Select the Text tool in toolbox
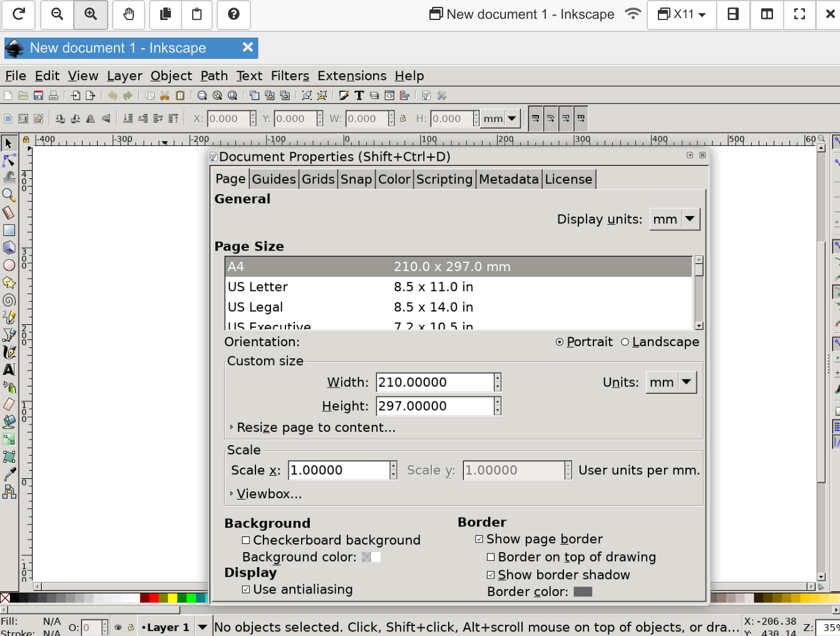840x636 pixels. tap(9, 370)
